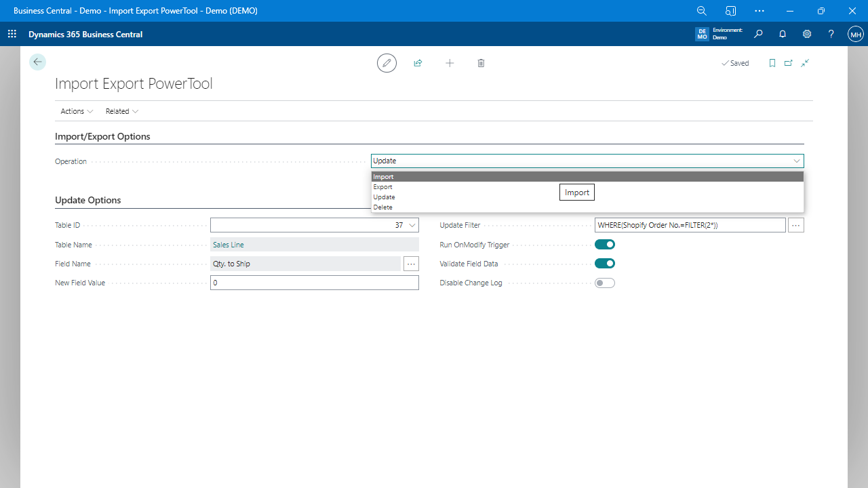Delete the record using the trash icon

pos(481,62)
